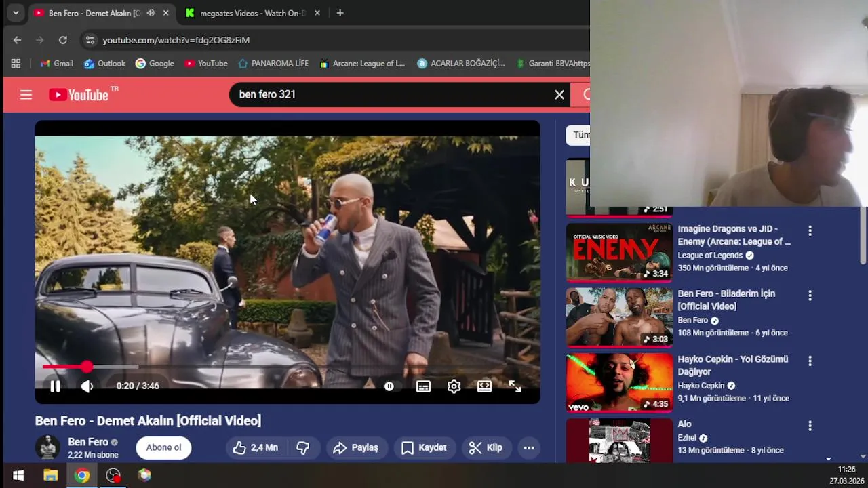Enter fullscreen mode in the player
The height and width of the screenshot is (488, 868).
click(515, 386)
